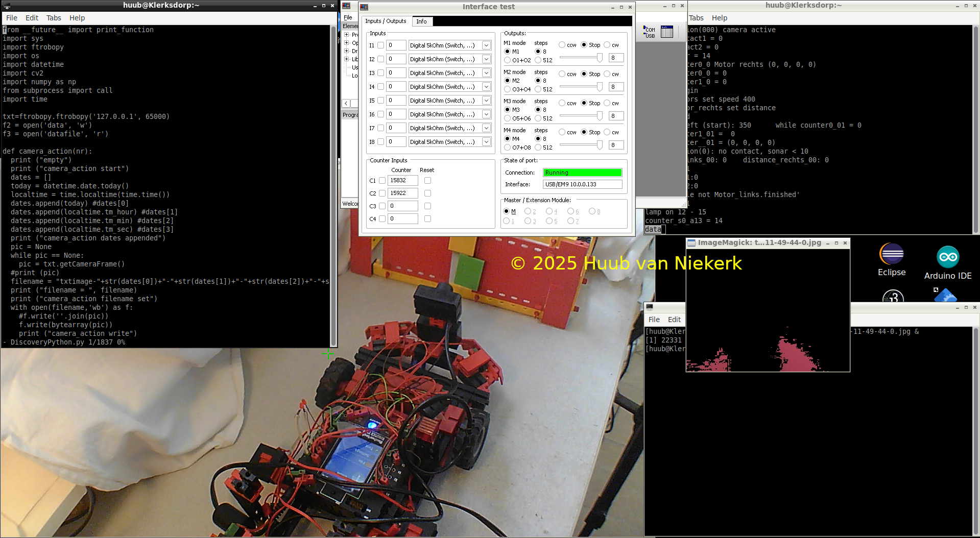
Task: Expand the third tree node in ROBO Pro elements
Action: point(347,51)
